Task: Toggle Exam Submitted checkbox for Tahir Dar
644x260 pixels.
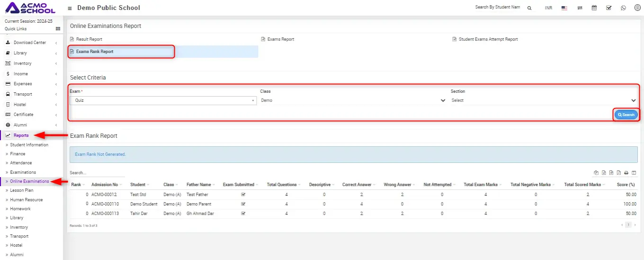Action: coord(243,214)
